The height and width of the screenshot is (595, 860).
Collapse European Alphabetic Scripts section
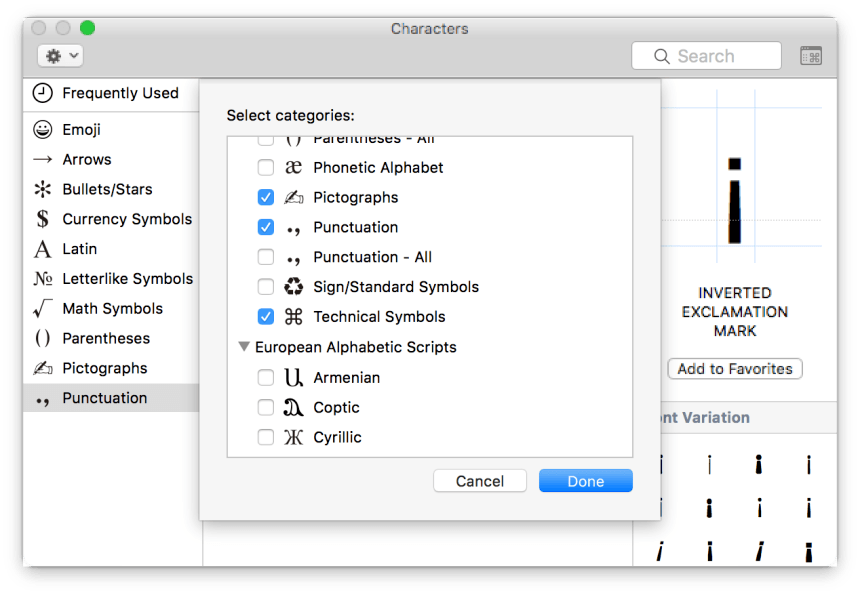pos(244,347)
